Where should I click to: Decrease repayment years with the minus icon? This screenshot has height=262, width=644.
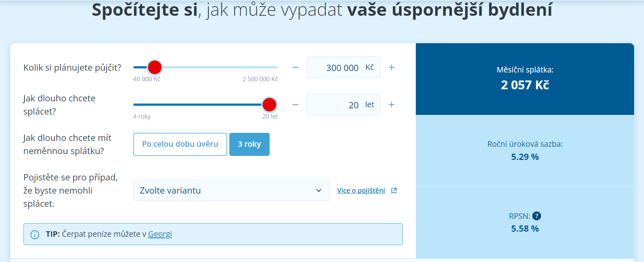[x=295, y=105]
